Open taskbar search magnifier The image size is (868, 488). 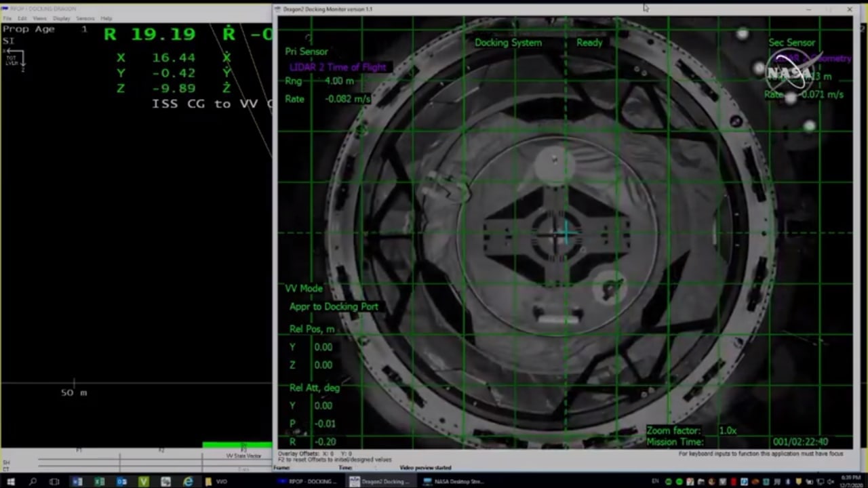pos(33,482)
